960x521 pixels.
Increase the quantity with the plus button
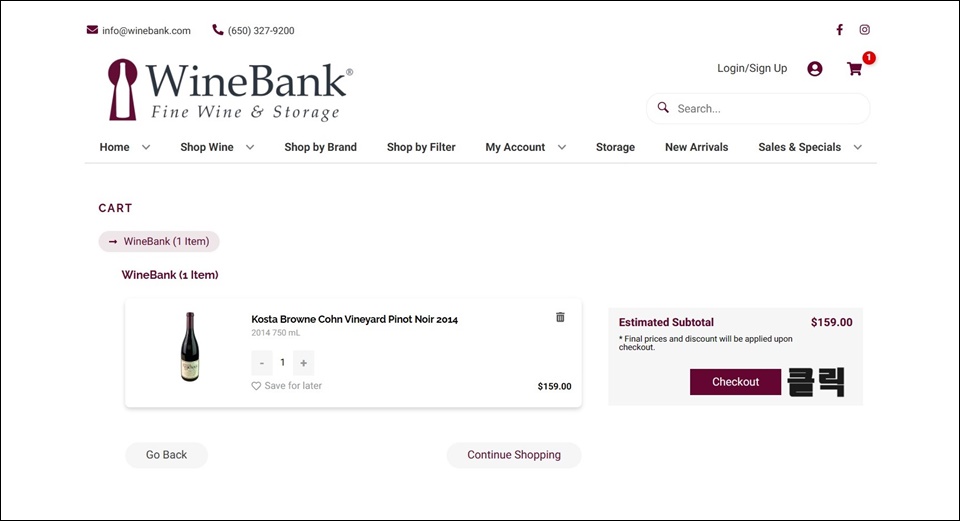tap(303, 363)
